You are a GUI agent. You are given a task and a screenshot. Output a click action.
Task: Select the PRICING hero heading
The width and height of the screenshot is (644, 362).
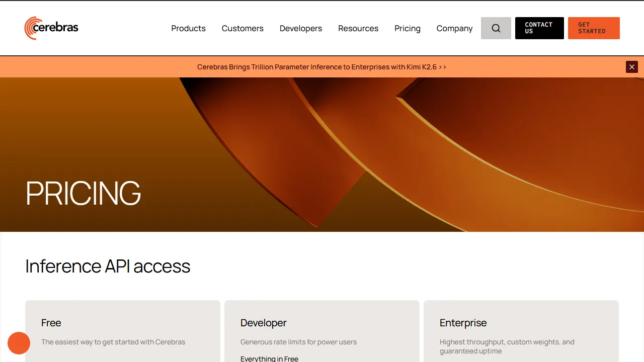[x=83, y=193]
